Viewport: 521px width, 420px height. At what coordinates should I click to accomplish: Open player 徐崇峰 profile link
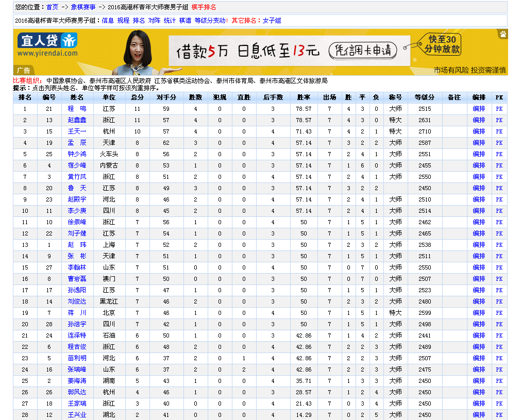(x=77, y=222)
